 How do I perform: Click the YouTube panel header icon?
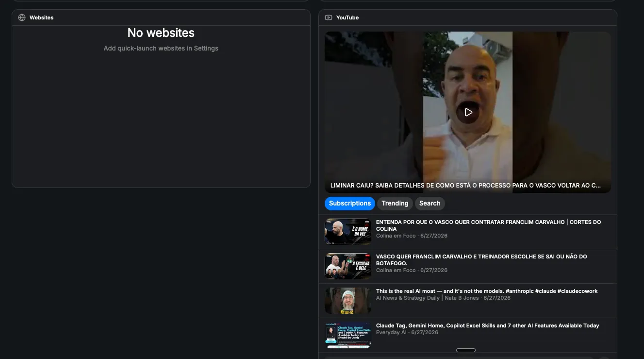tap(329, 17)
